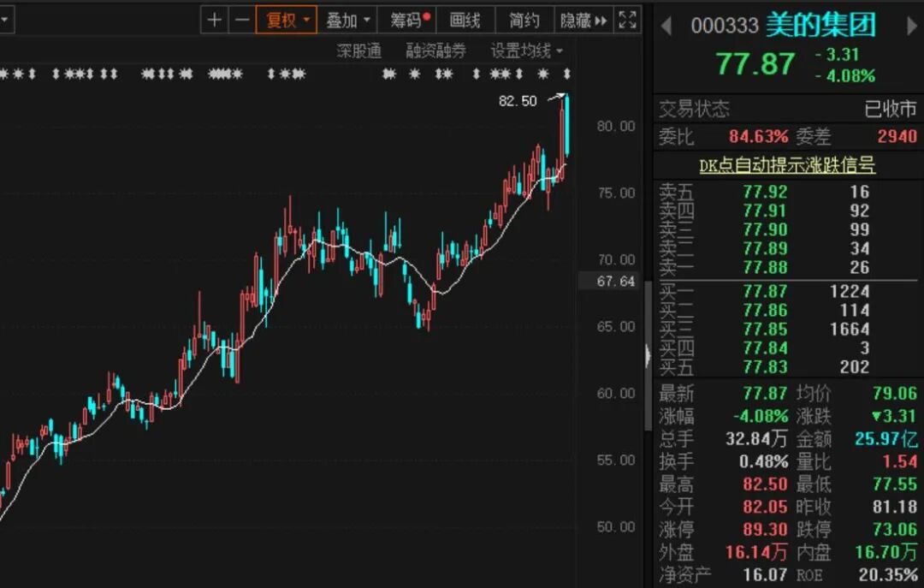Toggle fullscreen chart icon
The width and height of the screenshot is (924, 588).
coord(628,20)
